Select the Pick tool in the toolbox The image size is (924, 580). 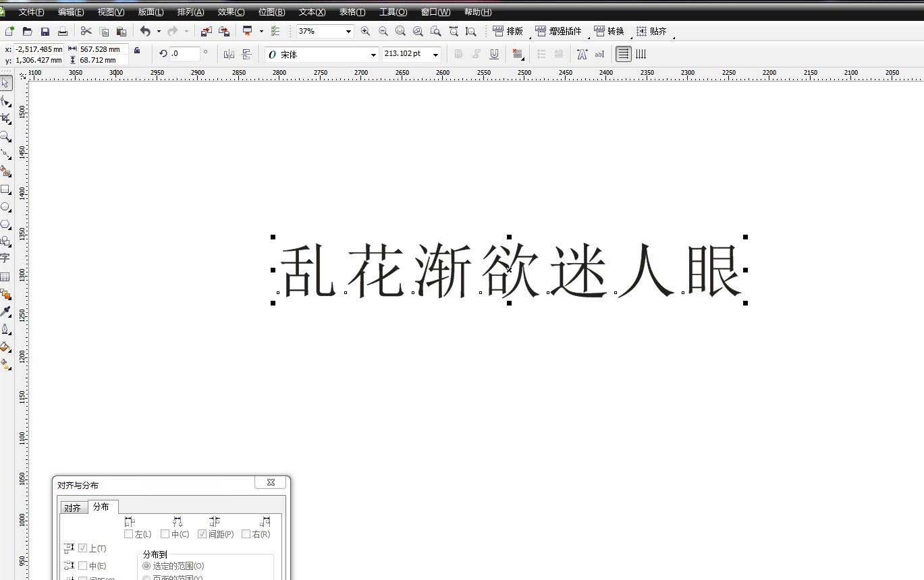(7, 83)
